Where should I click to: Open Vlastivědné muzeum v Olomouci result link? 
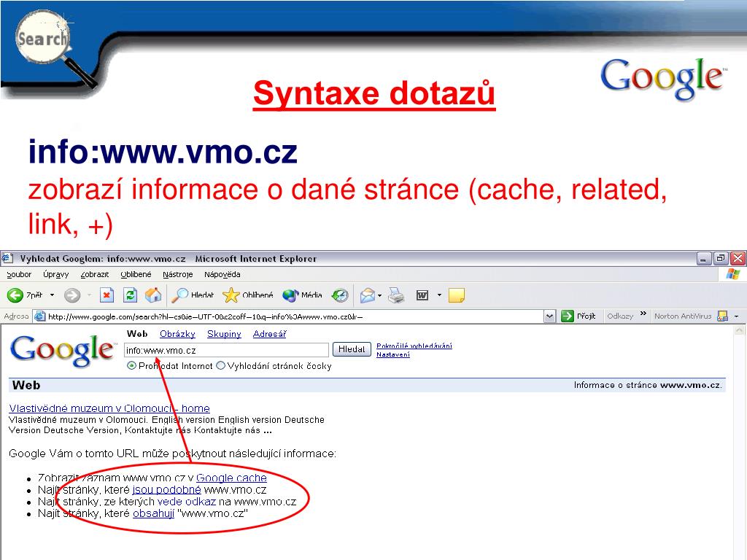tap(109, 408)
